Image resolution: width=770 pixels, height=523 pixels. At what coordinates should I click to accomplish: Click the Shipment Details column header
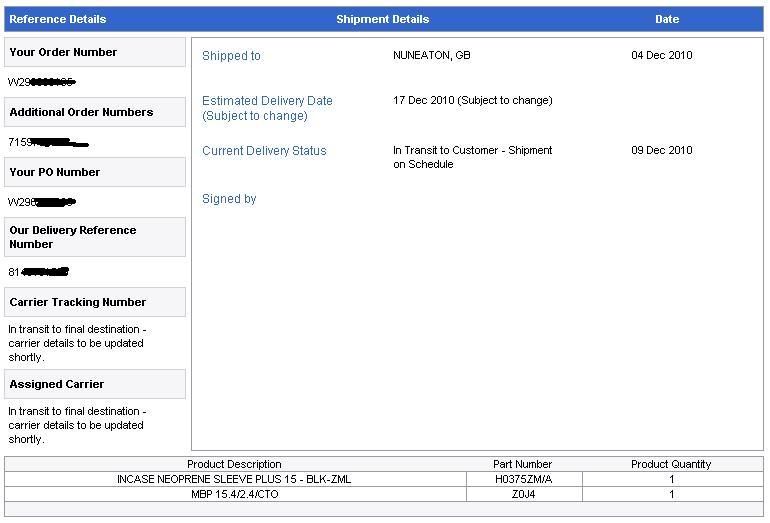(x=382, y=19)
